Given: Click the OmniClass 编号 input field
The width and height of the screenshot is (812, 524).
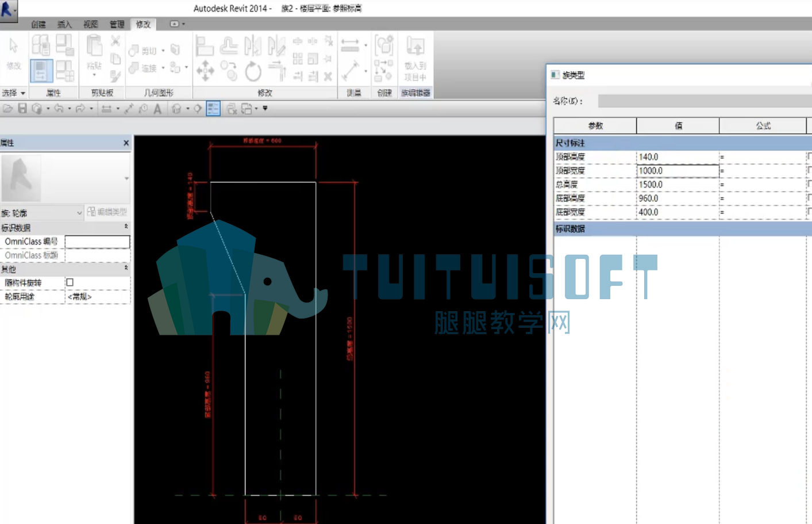Looking at the screenshot, I should click(x=97, y=242).
